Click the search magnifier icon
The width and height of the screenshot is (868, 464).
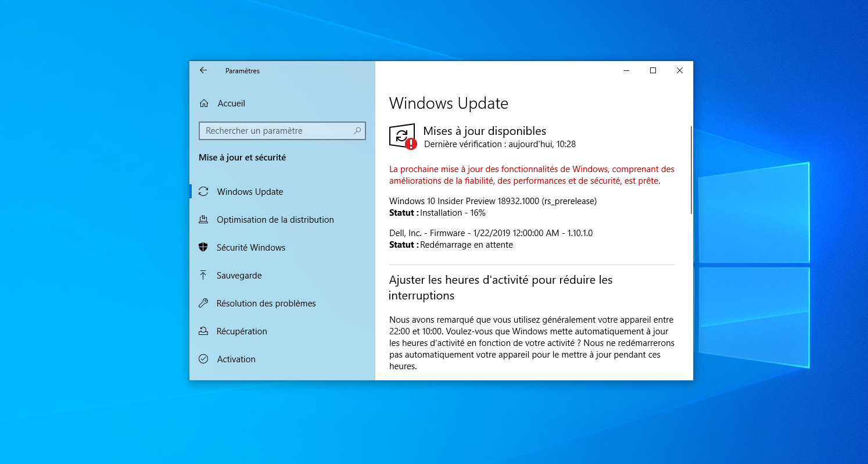tap(357, 131)
